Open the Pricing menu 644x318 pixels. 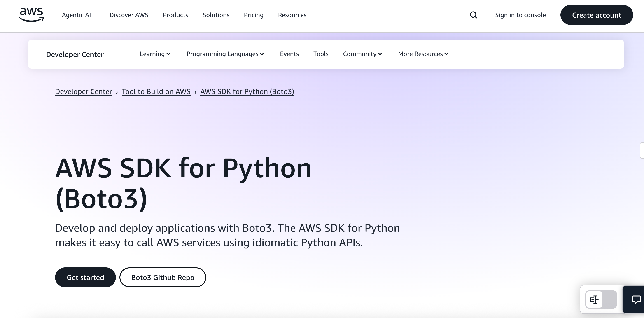pos(254,15)
